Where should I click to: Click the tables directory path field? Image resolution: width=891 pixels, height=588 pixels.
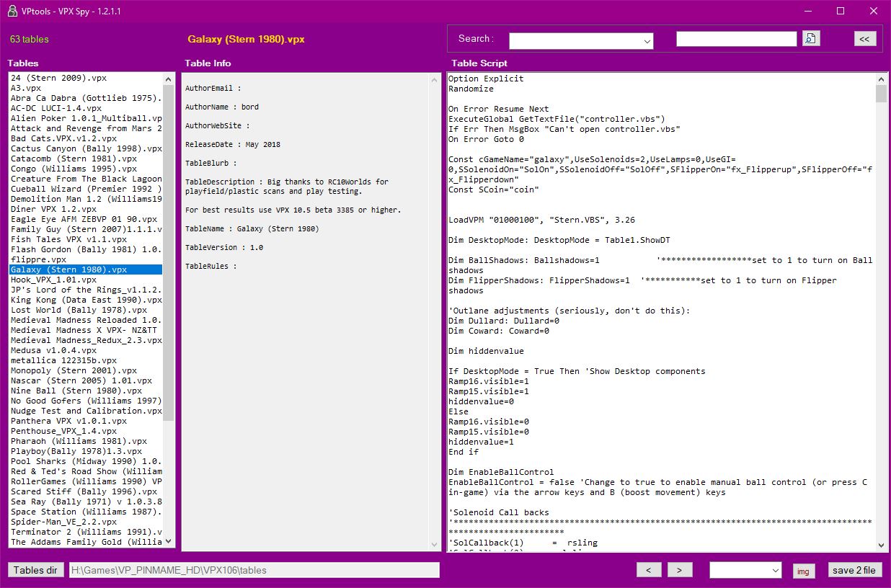254,570
